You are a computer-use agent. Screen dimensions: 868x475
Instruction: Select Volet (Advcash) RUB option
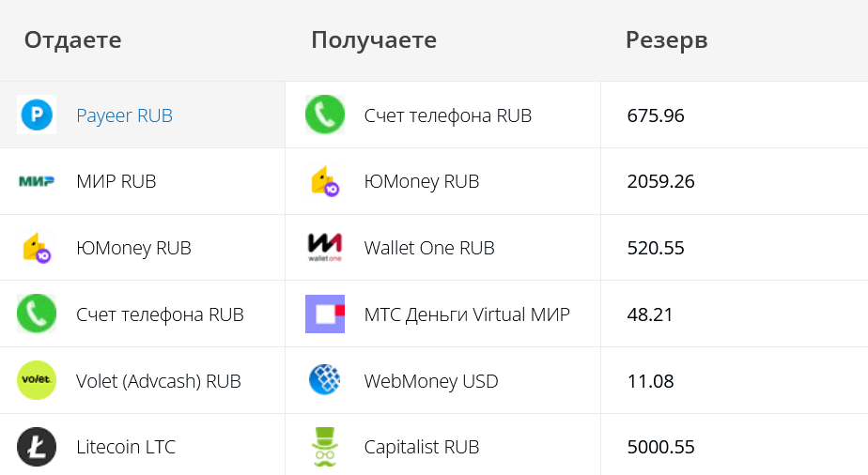coord(159,381)
